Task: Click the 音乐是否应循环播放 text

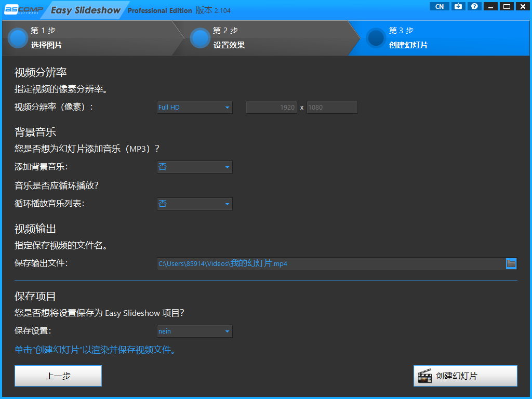Action: click(x=56, y=185)
